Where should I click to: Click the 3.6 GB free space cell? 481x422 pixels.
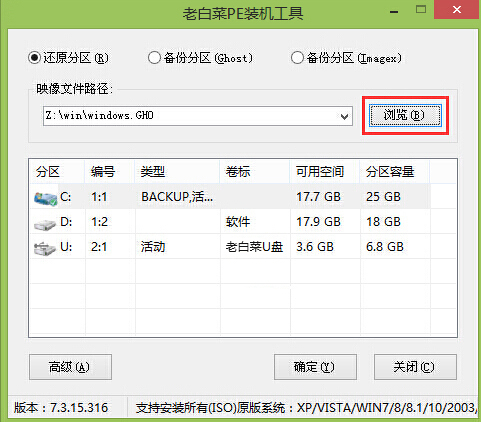tap(315, 247)
